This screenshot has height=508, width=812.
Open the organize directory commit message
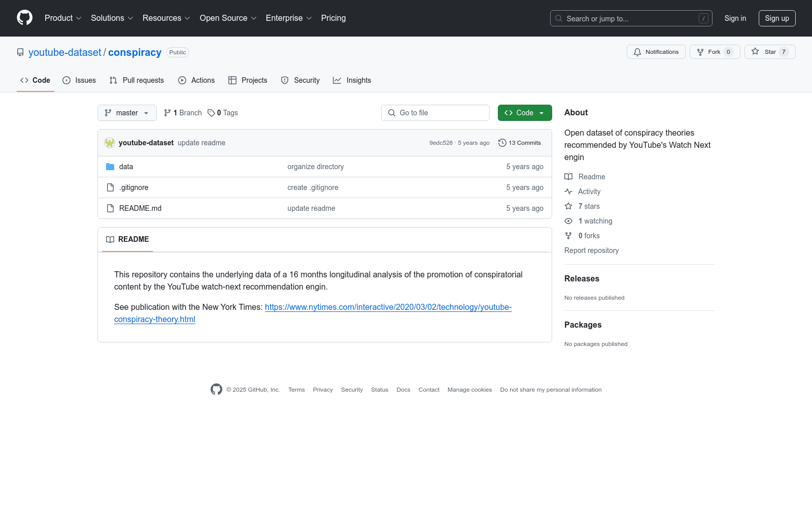316,167
